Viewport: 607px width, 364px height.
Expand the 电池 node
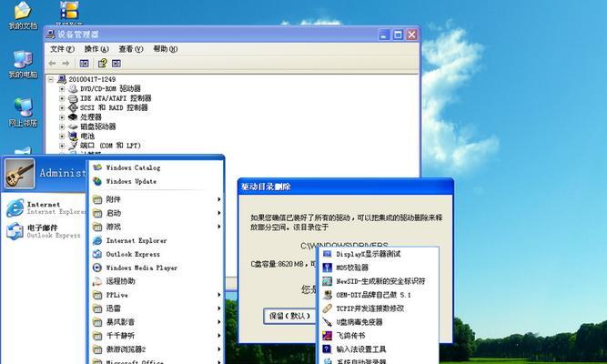(x=62, y=136)
